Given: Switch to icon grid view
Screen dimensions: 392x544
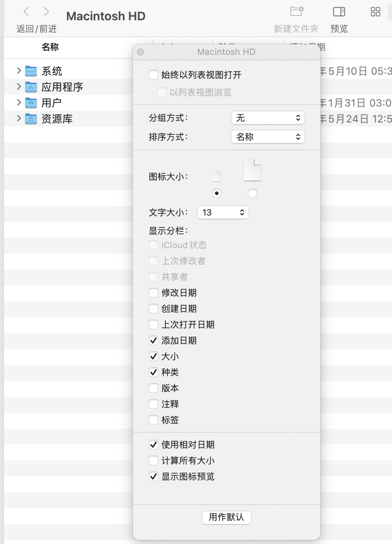Looking at the screenshot, I should click(375, 12).
